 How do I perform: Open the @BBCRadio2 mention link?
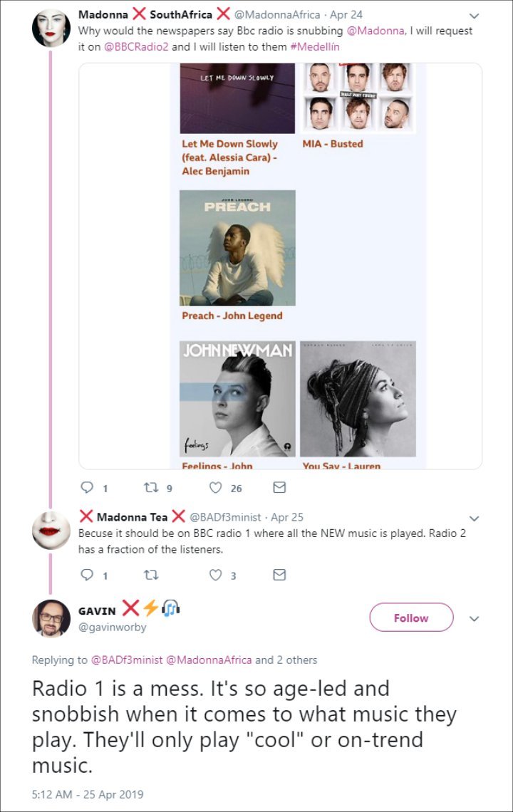pyautogui.click(x=136, y=46)
